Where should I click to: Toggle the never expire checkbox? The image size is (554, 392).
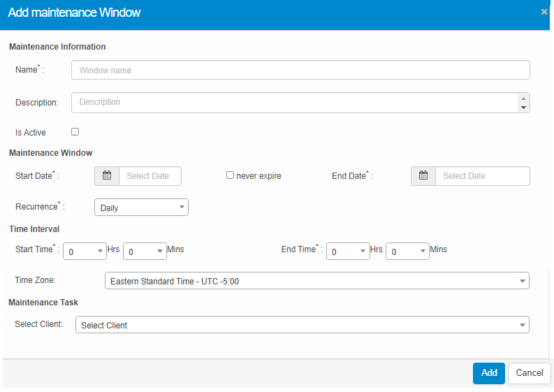(230, 175)
